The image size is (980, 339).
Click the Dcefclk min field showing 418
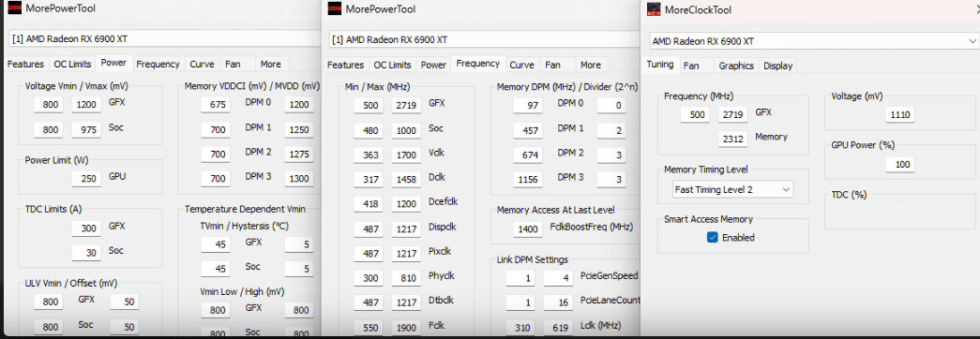(x=369, y=204)
